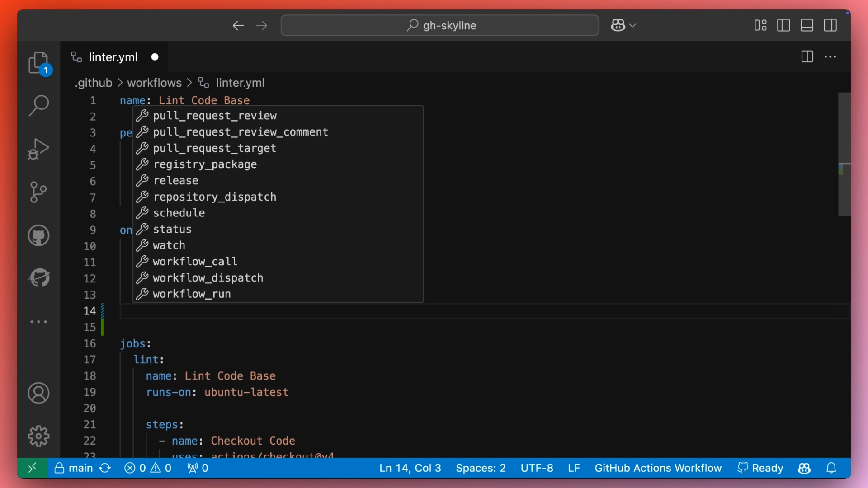Open the GitHub Actions extension view
The width and height of the screenshot is (868, 488).
click(x=39, y=277)
